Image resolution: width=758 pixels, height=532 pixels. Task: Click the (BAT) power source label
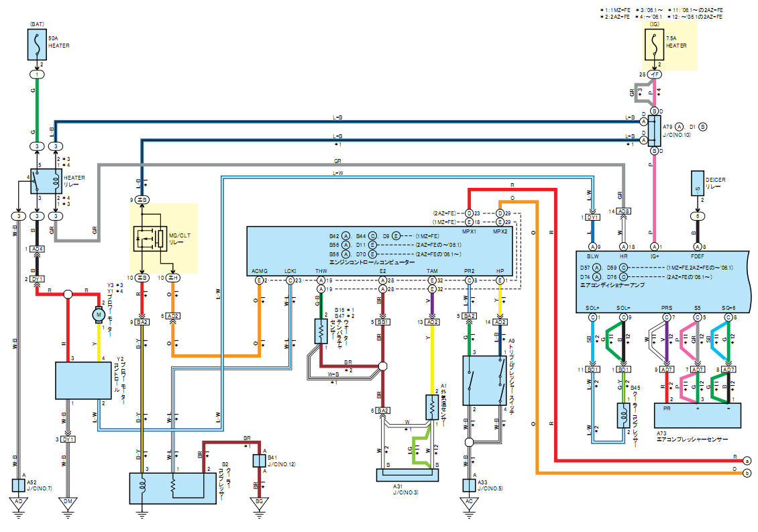pyautogui.click(x=37, y=23)
